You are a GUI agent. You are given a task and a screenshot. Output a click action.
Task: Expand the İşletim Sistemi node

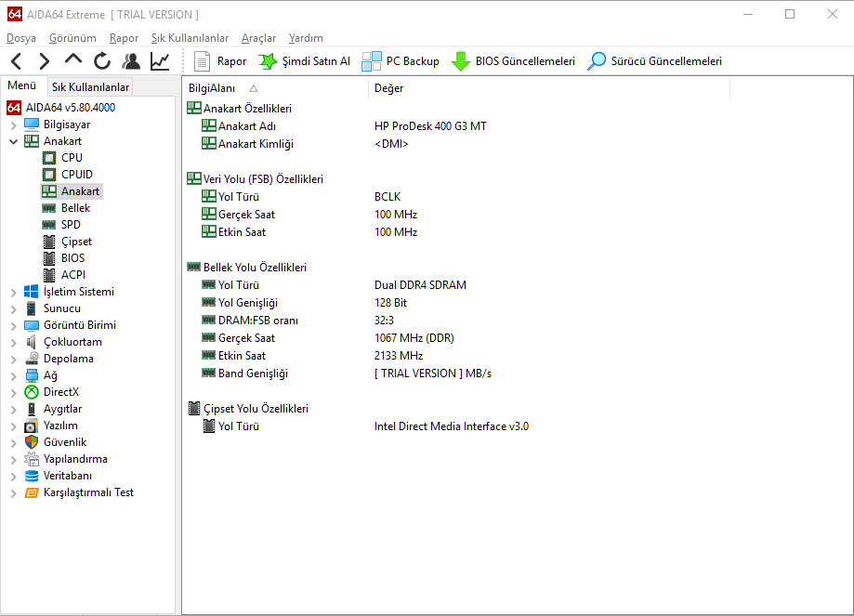[13, 292]
